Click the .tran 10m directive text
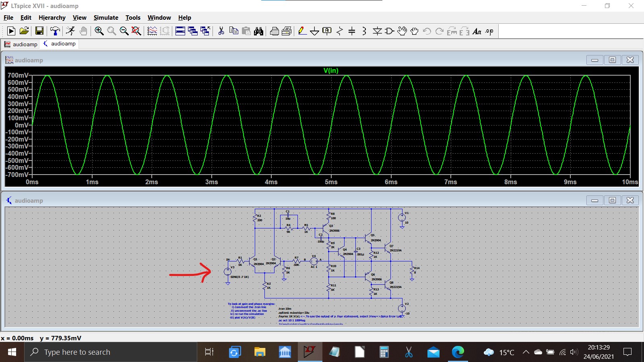The height and width of the screenshot is (362, 644). coord(285,309)
